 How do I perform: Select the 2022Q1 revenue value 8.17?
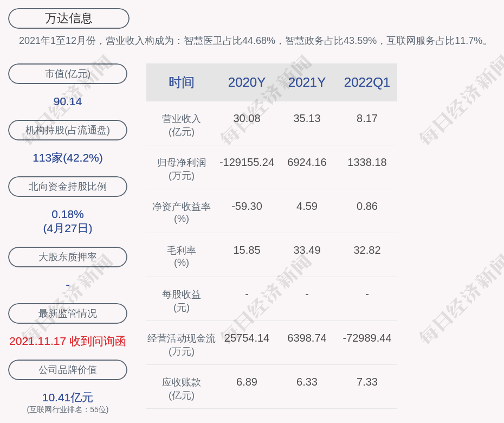[367, 118]
